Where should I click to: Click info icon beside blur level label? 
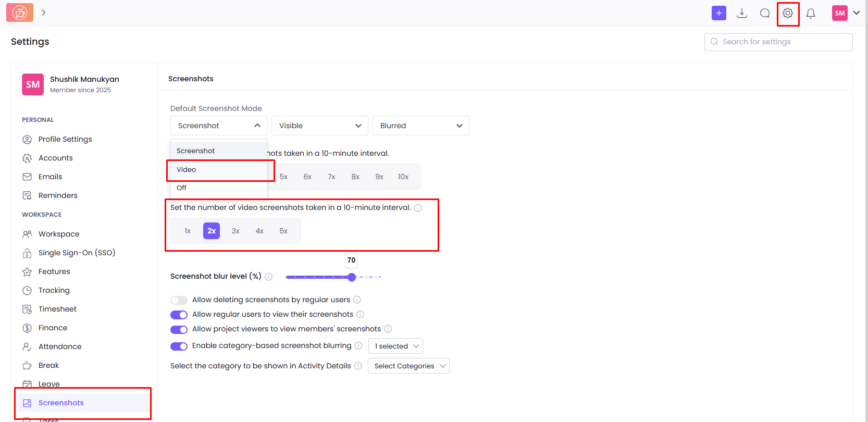pyautogui.click(x=269, y=277)
